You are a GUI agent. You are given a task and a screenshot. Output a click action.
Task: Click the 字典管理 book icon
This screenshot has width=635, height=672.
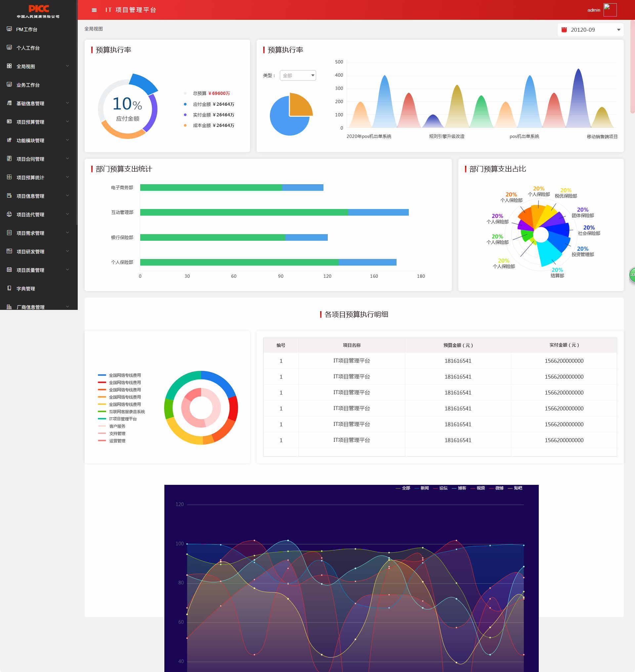click(9, 288)
